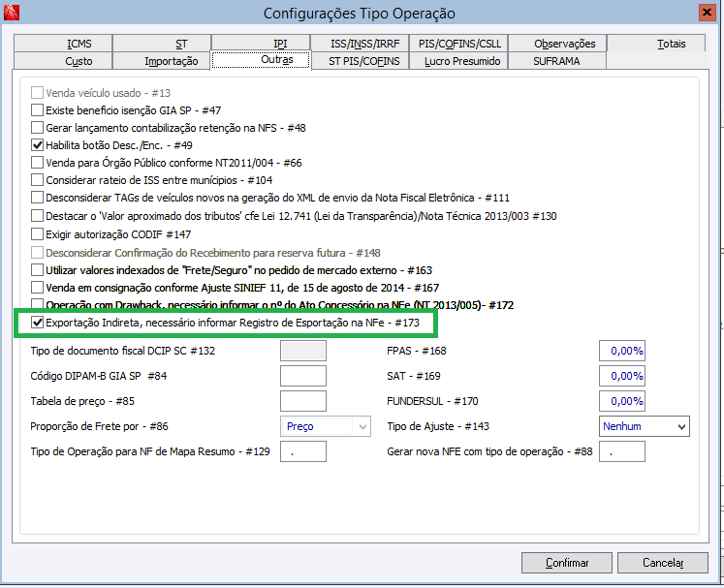Check 'Desconsiderar TAGs de veículos novos' option
This screenshot has height=588, width=724.
tap(37, 198)
